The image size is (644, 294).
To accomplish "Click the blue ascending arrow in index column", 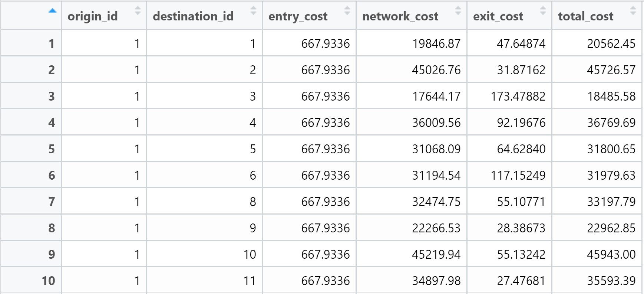I will coord(52,11).
